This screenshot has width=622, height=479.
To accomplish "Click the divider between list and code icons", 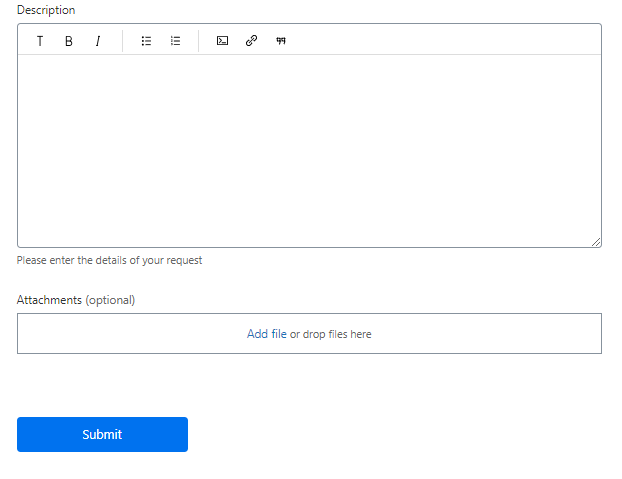I will 198,41.
